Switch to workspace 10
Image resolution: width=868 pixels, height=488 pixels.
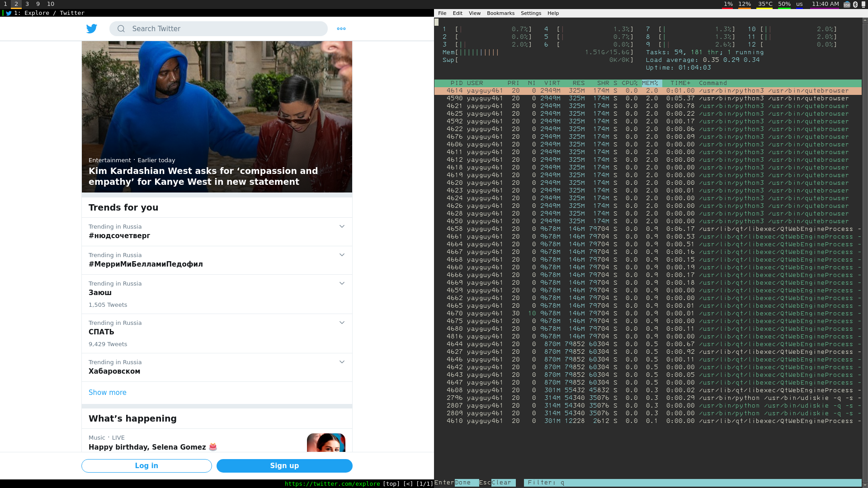51,4
